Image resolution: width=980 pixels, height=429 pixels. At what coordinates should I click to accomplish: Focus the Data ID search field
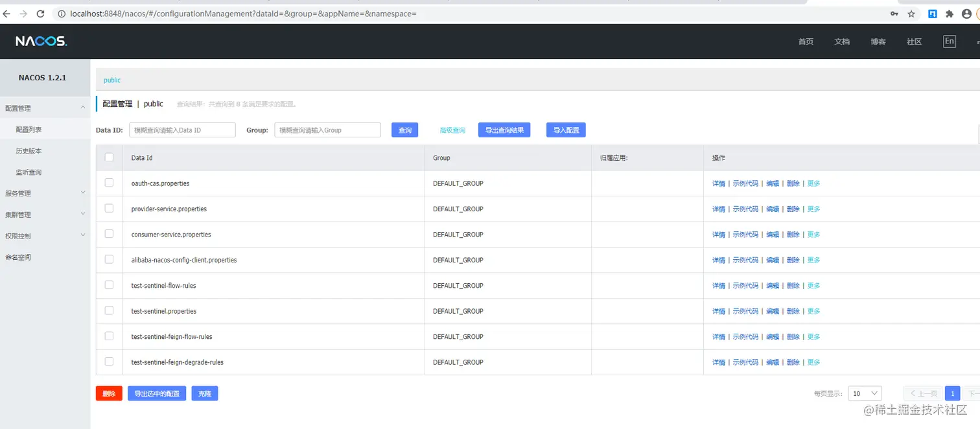pyautogui.click(x=182, y=130)
